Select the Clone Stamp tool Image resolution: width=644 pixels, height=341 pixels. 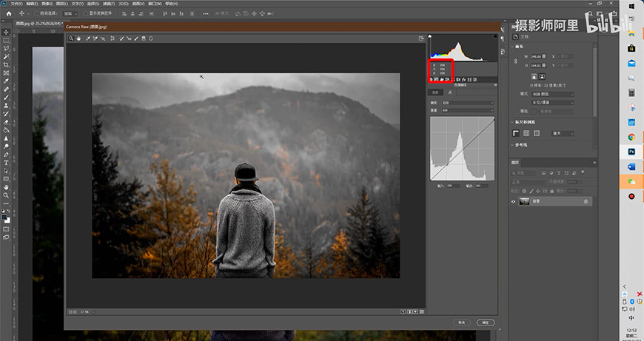6,106
